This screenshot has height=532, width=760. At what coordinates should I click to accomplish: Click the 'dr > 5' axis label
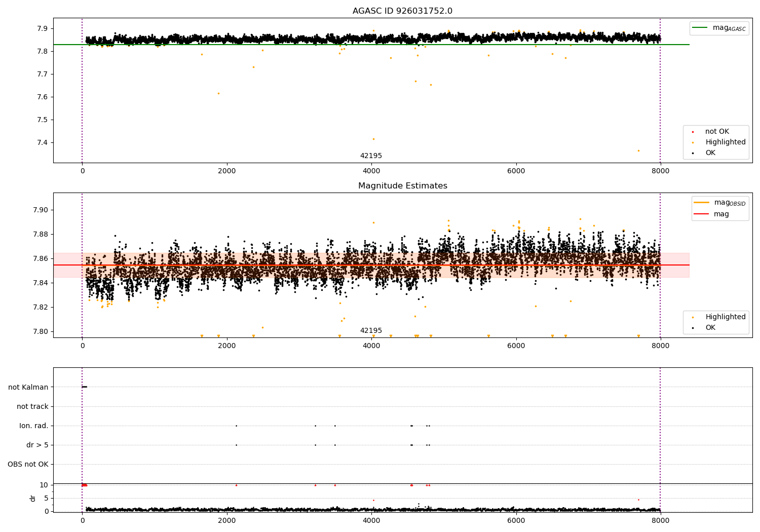coord(37,445)
